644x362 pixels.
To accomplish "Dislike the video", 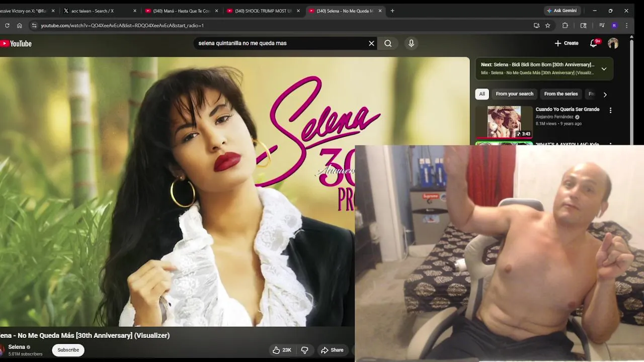I will pyautogui.click(x=304, y=350).
